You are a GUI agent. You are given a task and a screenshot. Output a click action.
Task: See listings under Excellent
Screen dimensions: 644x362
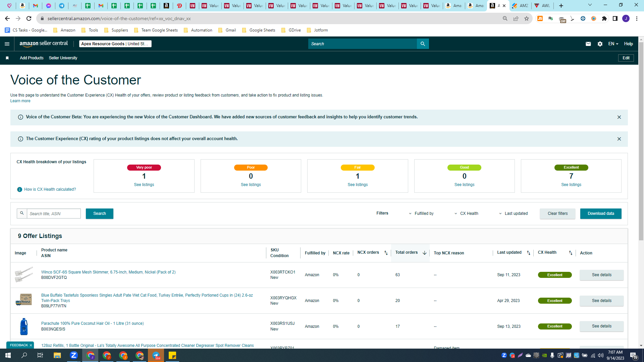(x=571, y=185)
